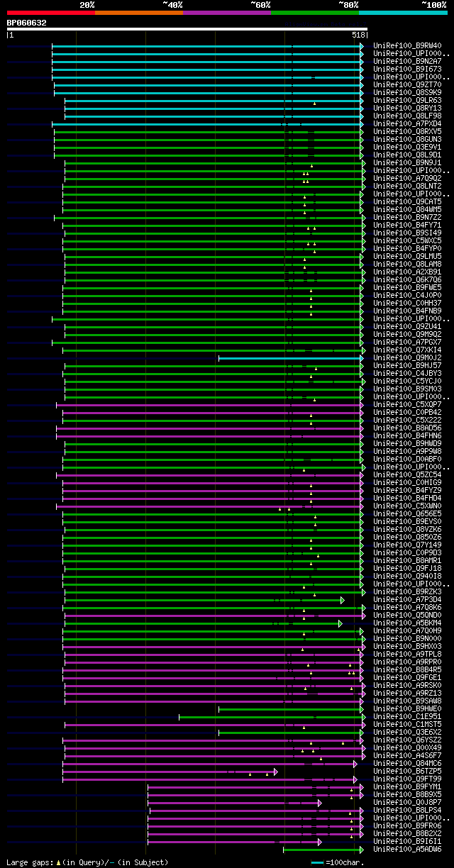Click the orange ~40% identity legend segment

138,13
